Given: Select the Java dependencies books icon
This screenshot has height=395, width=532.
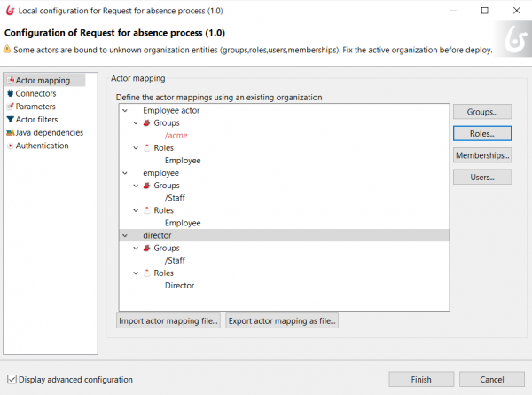Looking at the screenshot, I should coord(10,132).
